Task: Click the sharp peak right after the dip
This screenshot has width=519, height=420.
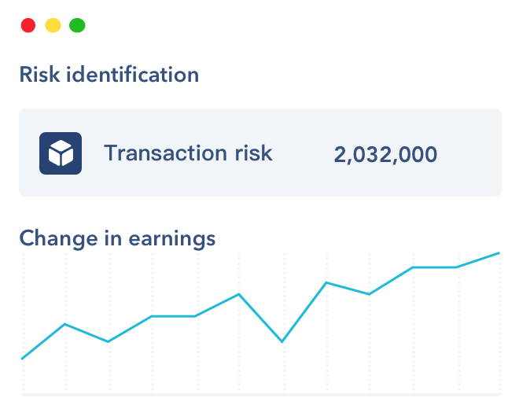Action: click(x=326, y=282)
